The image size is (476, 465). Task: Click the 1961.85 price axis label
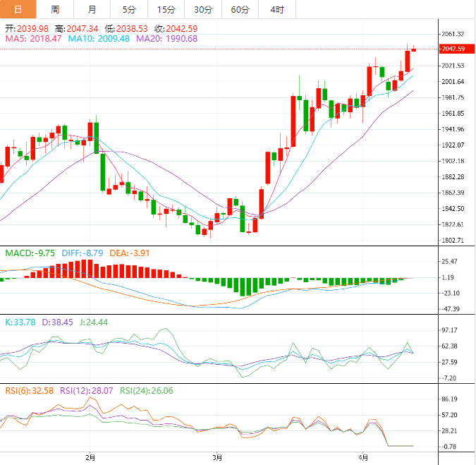point(453,114)
